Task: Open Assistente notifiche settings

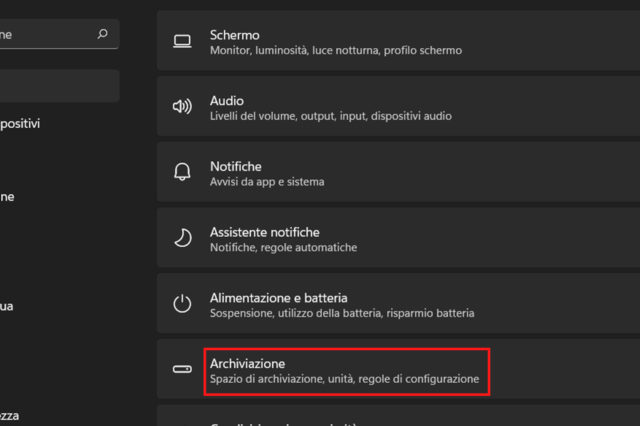Action: pos(400,238)
